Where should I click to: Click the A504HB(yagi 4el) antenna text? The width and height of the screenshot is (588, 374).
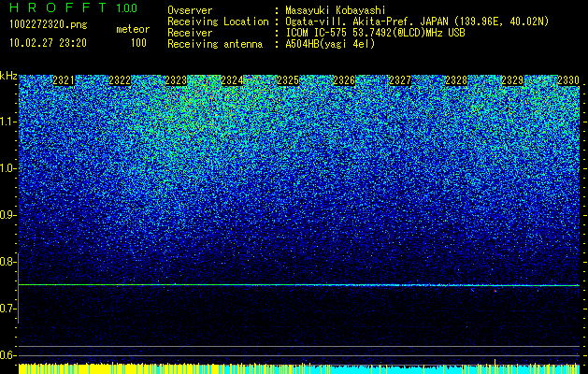tap(330, 44)
